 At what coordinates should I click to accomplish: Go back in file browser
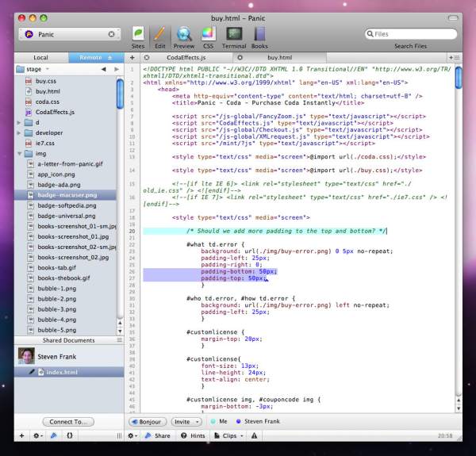point(103,70)
